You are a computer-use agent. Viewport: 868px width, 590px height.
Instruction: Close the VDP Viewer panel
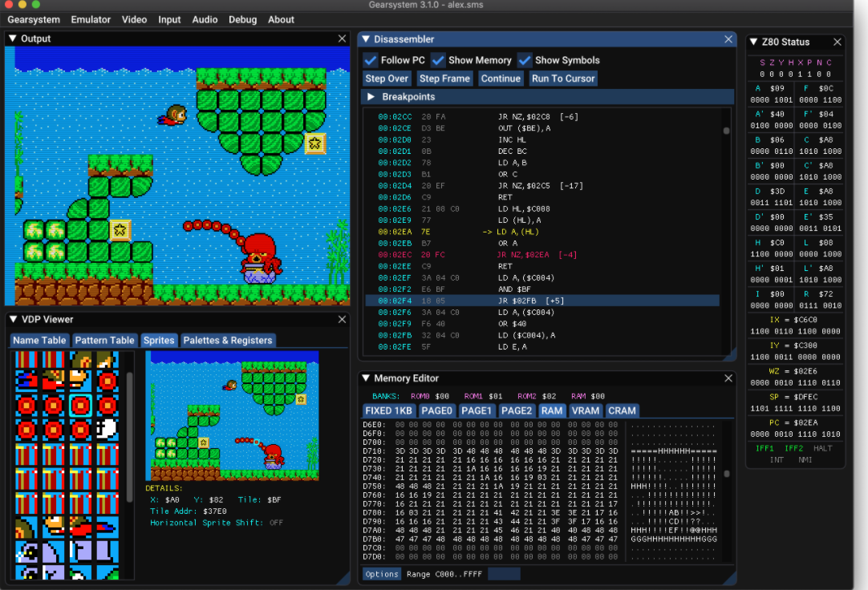coord(342,320)
